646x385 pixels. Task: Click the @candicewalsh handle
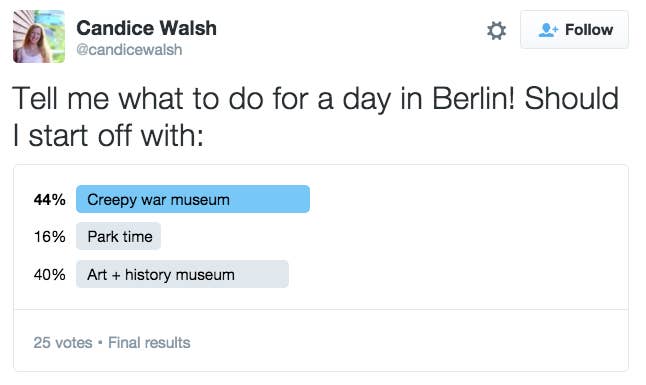pos(129,50)
